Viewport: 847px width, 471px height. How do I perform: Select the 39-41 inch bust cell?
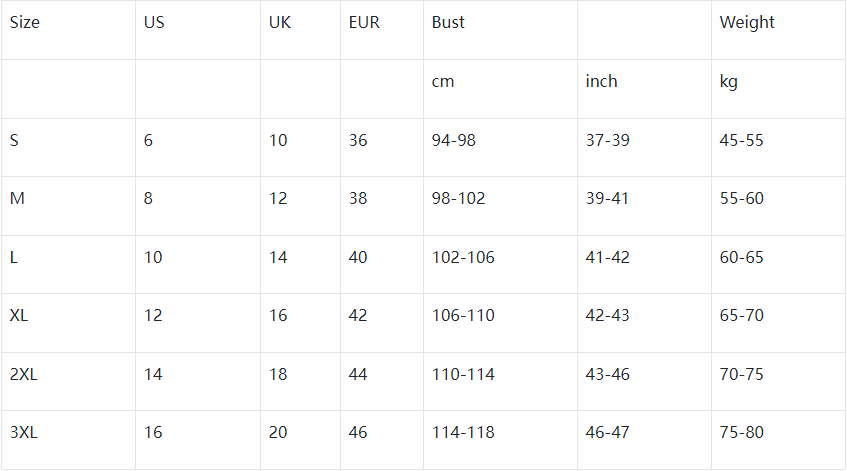click(607, 199)
